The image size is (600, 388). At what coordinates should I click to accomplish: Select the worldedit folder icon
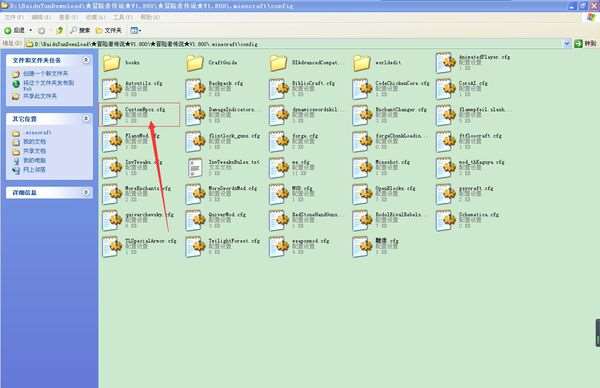pos(362,63)
